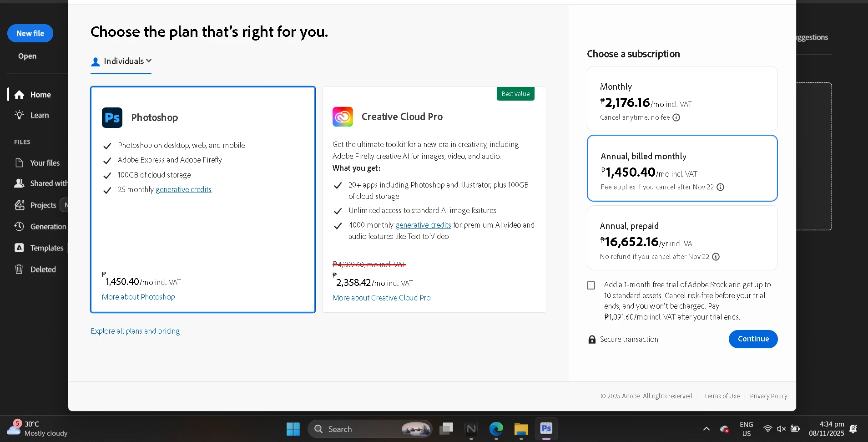
Task: Click the ENG US language indicator
Action: pos(746,429)
